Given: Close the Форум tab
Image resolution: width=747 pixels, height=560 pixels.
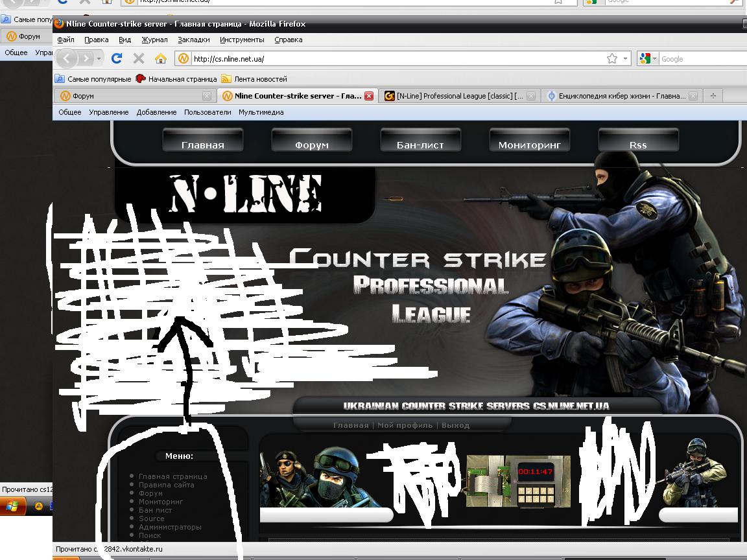Looking at the screenshot, I should tap(207, 96).
